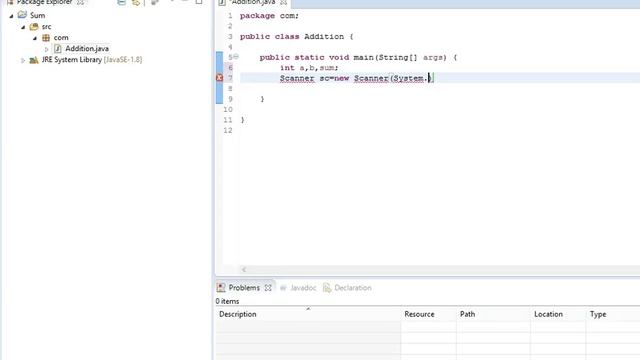Click the JRE System Library jar icon
640x360 pixels.
(x=34, y=60)
